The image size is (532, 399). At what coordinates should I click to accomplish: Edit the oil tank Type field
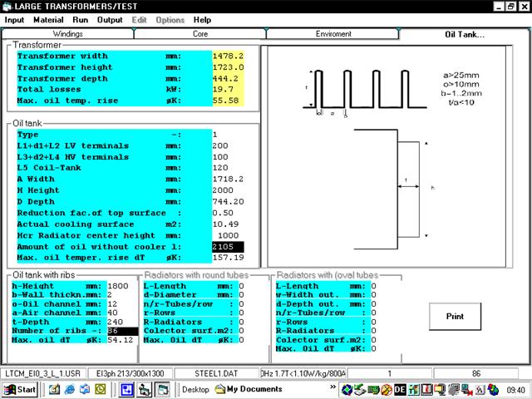pyautogui.click(x=228, y=135)
